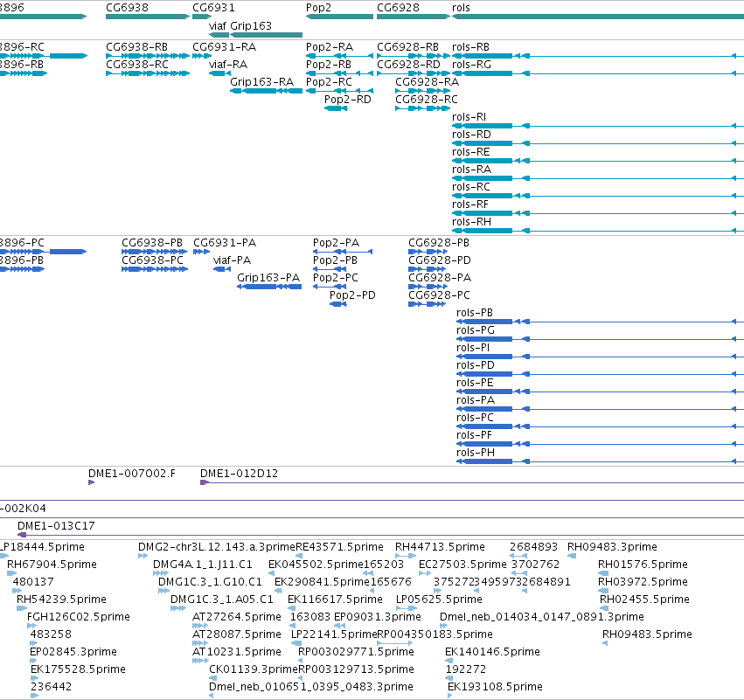Select BAC clone DME1-007O02.F
This screenshot has width=744, height=700.
(132, 474)
